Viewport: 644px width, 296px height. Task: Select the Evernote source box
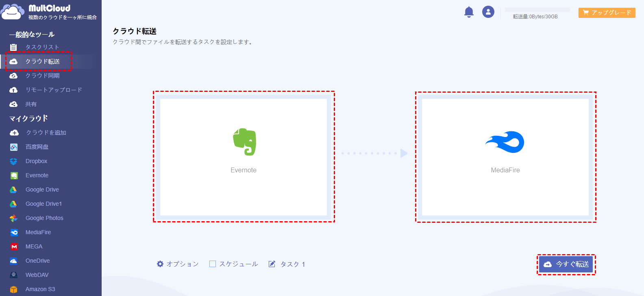pyautogui.click(x=244, y=157)
